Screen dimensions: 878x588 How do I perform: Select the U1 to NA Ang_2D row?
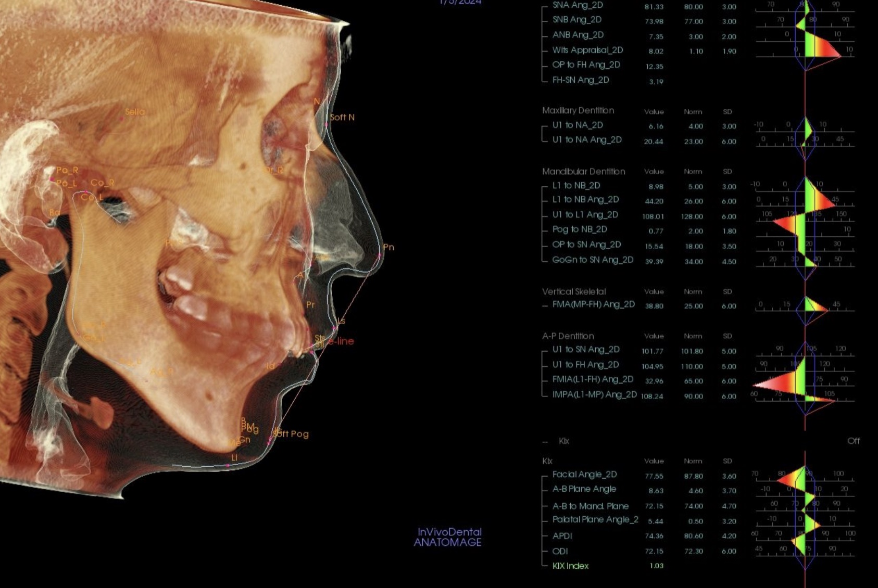pos(645,140)
